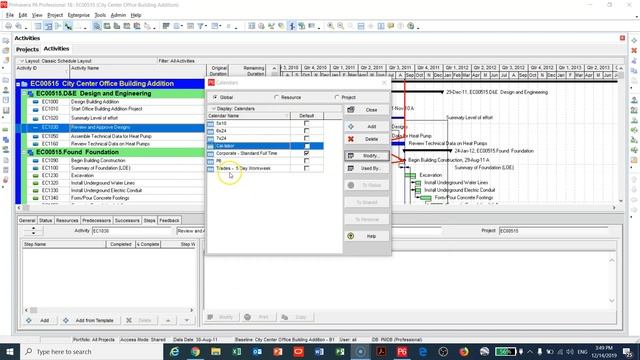Open File Explorer from the taskbar
The height and width of the screenshot is (360, 640).
tap(216, 352)
